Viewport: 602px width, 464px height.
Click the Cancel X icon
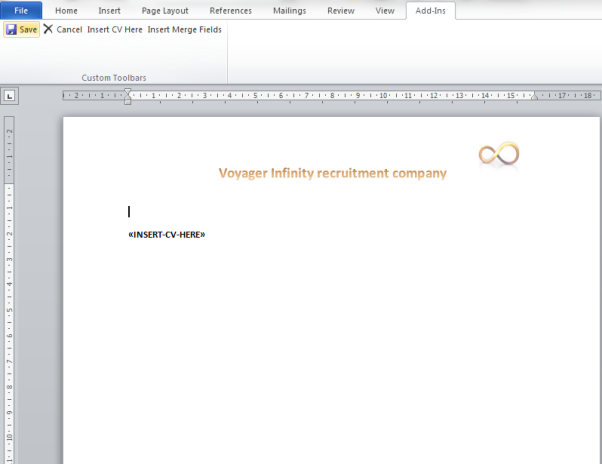pos(48,30)
